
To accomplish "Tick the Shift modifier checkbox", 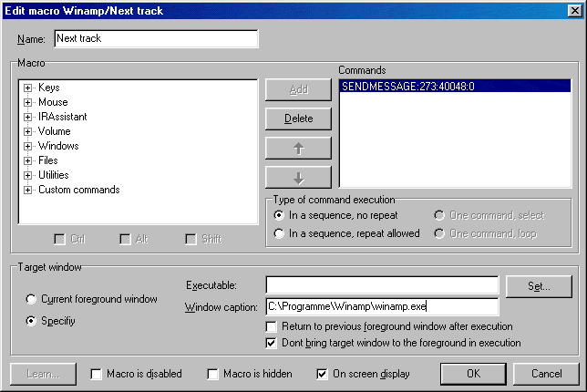I will (x=191, y=239).
